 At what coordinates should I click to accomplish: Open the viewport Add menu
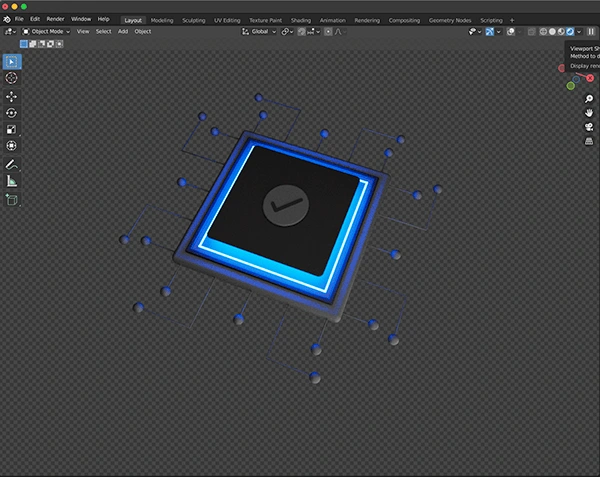[123, 31]
